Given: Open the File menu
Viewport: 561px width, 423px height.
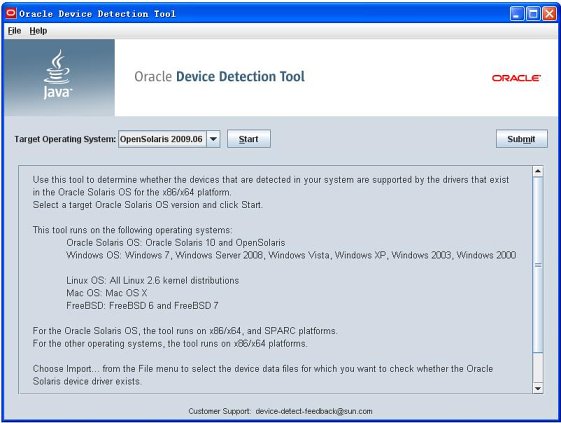Looking at the screenshot, I should 14,31.
